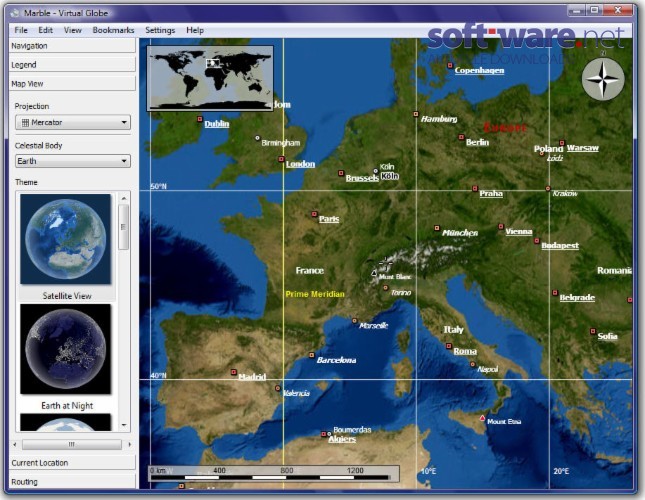Click the theme list horizontal scrollbar handle
Image resolution: width=645 pixels, height=500 pixels.
coord(72,444)
